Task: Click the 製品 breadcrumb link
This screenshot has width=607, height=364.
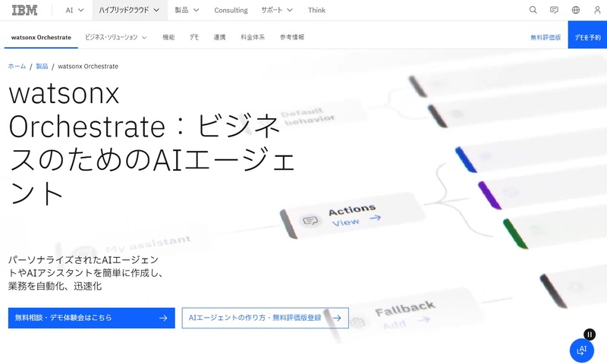Action: tap(42, 66)
